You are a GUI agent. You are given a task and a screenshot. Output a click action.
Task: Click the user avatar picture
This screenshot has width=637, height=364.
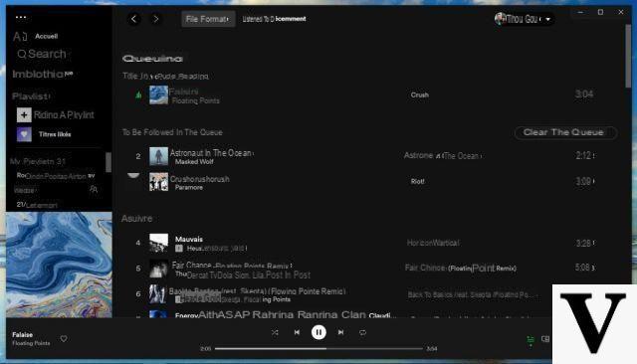pos(500,18)
